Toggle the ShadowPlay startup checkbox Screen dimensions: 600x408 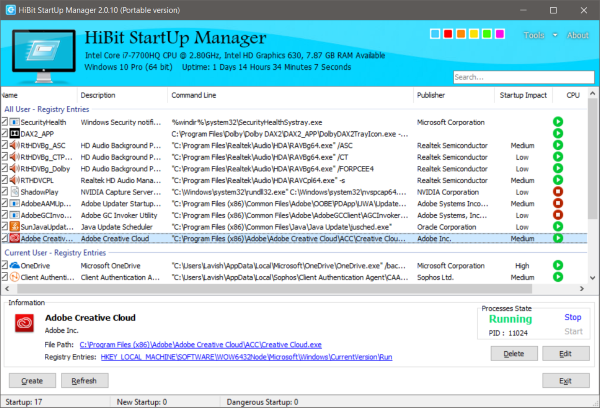coord(5,191)
